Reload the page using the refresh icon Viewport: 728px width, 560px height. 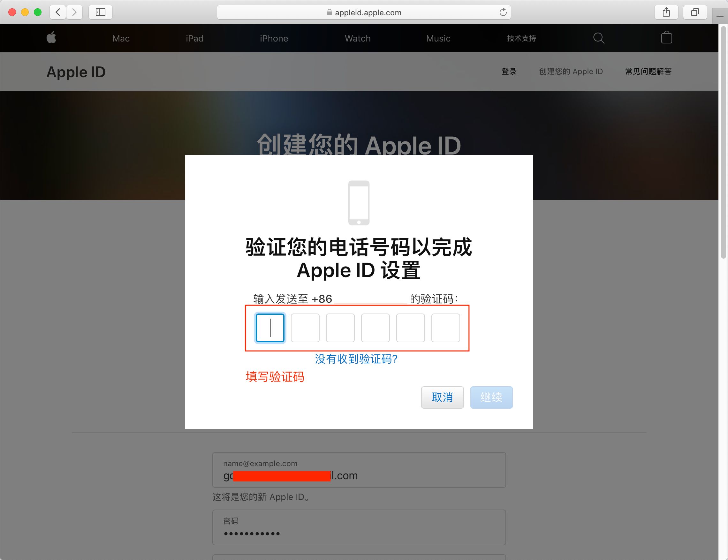pyautogui.click(x=503, y=12)
